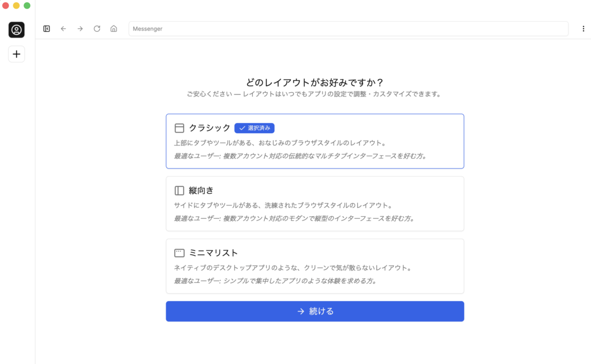
Task: Reload the page
Action: click(97, 29)
